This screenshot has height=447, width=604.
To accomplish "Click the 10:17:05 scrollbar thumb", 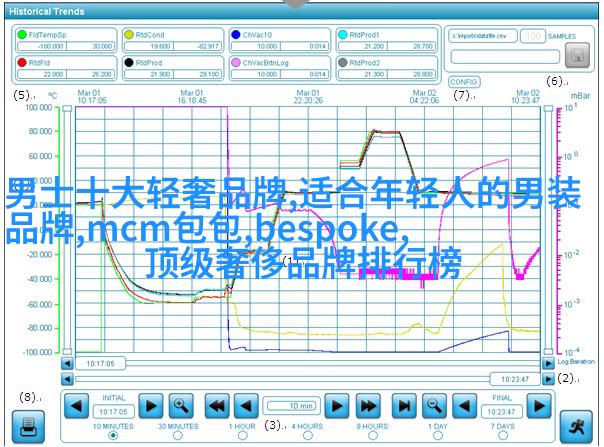I will click(x=100, y=363).
